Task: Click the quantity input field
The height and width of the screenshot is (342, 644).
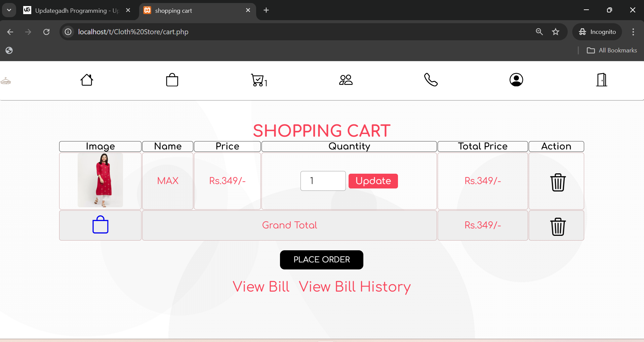Action: tap(323, 181)
